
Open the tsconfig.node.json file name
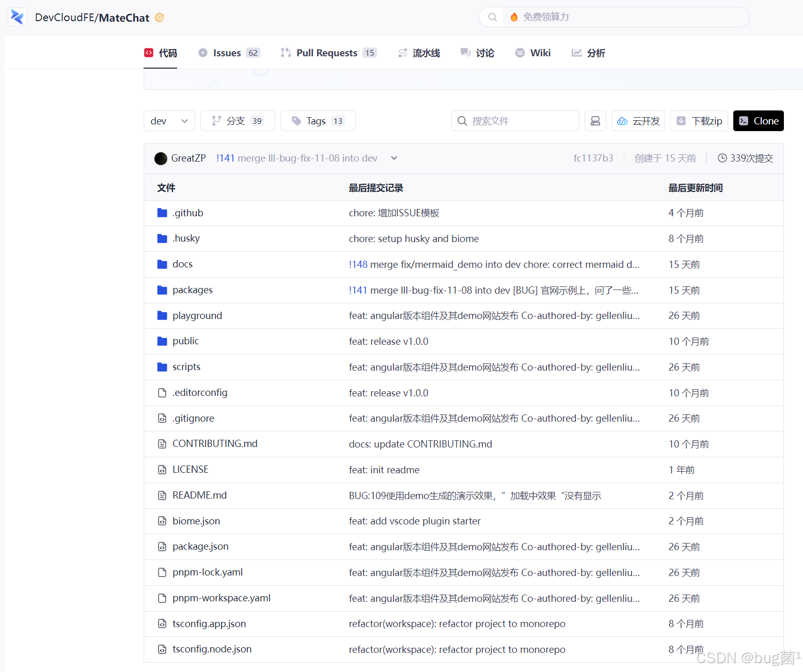212,649
